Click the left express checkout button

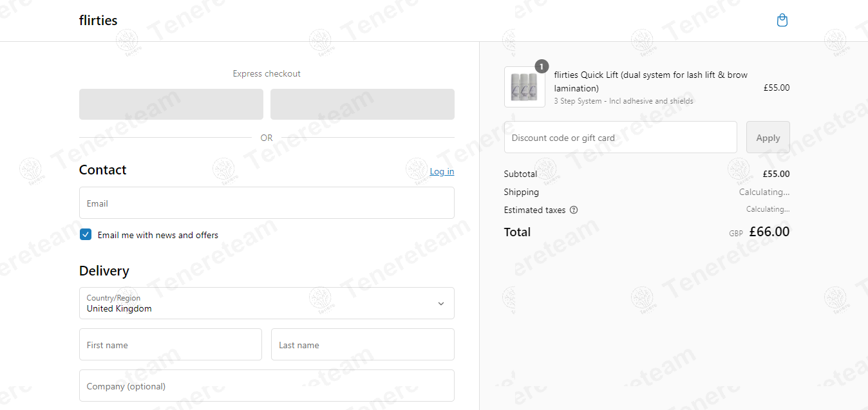pos(171,104)
